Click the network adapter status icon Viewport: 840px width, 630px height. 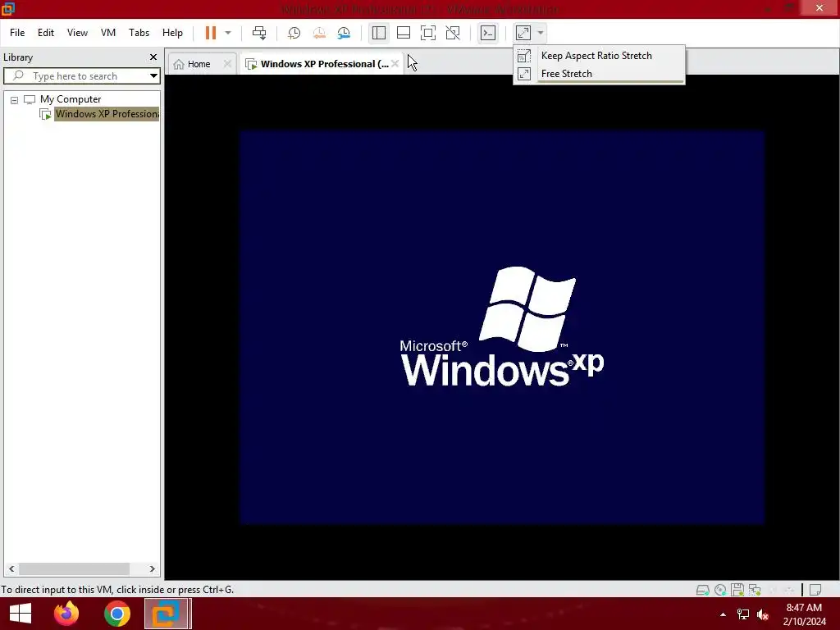(x=755, y=590)
